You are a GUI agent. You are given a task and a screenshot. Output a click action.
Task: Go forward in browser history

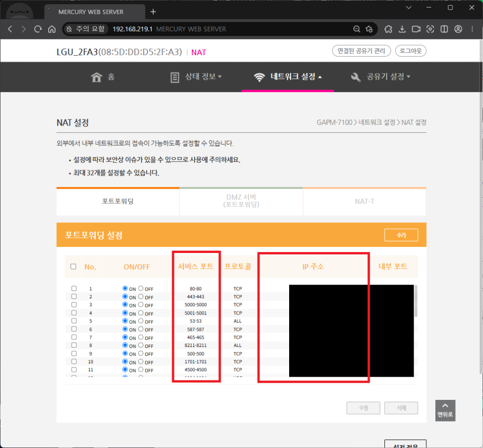(24, 29)
